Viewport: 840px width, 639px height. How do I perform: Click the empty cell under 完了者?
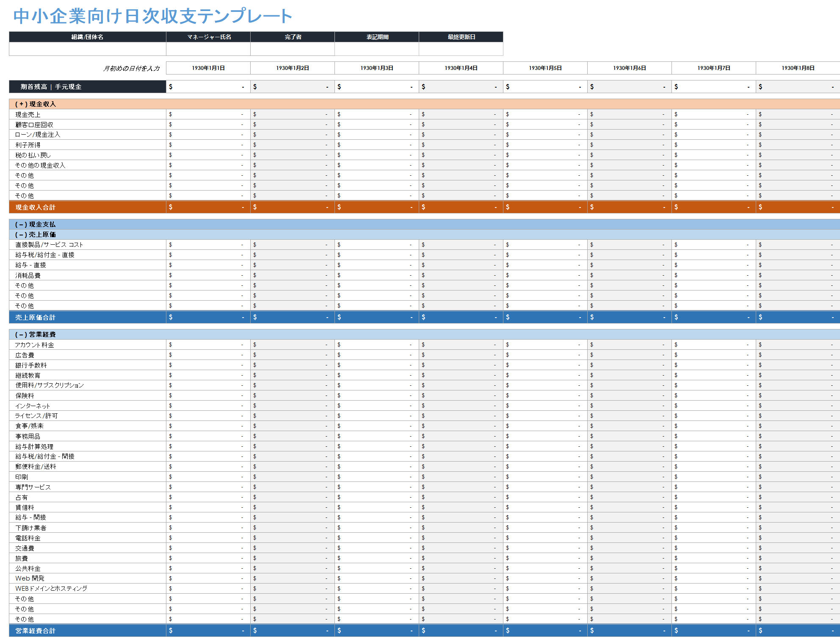293,49
